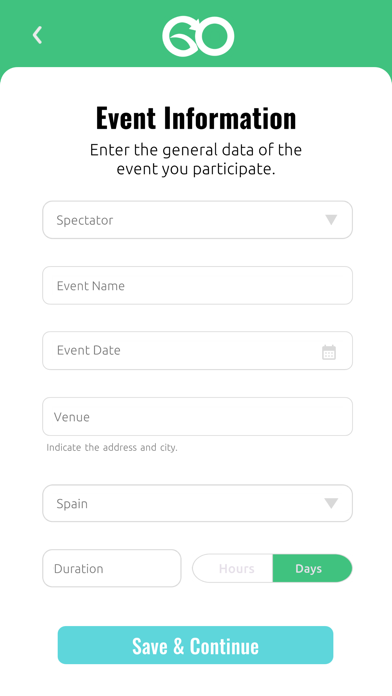The width and height of the screenshot is (392, 696).
Task: Click the Duration input field
Action: coord(112,568)
